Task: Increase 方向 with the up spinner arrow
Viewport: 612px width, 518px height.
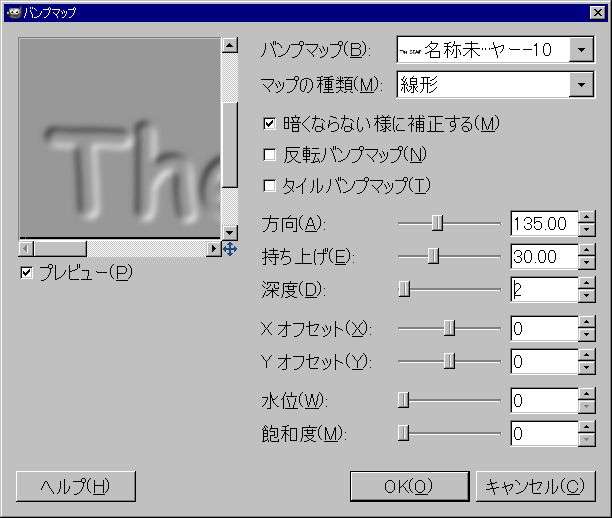Action: [587, 217]
